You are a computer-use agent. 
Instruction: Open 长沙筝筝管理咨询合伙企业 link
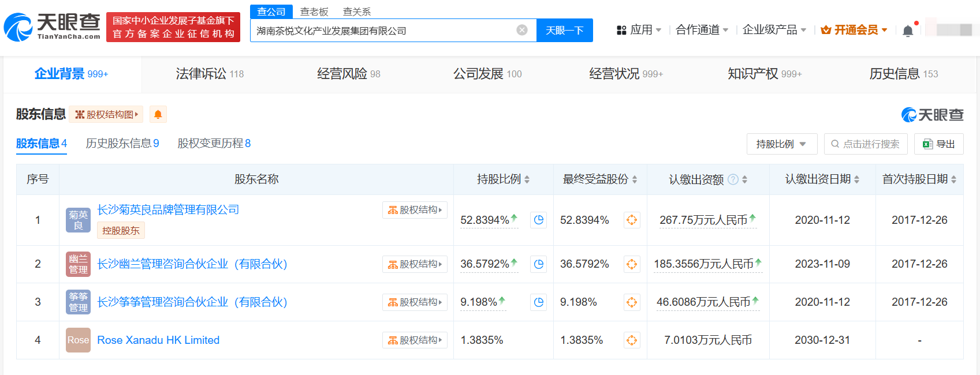click(192, 302)
